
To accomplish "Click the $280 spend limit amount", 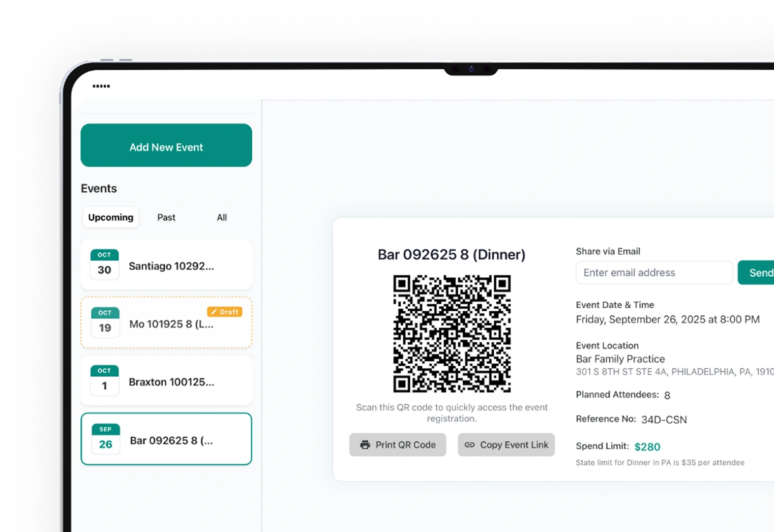I will [647, 447].
